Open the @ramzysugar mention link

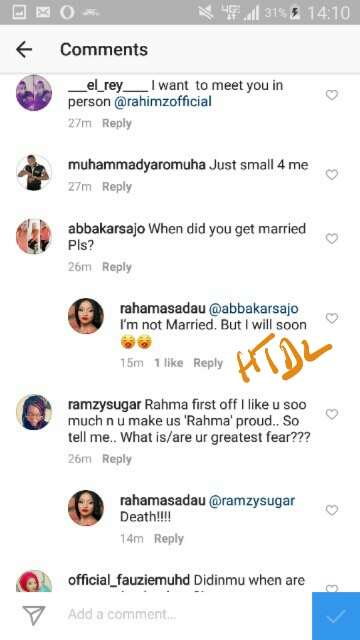(252, 501)
